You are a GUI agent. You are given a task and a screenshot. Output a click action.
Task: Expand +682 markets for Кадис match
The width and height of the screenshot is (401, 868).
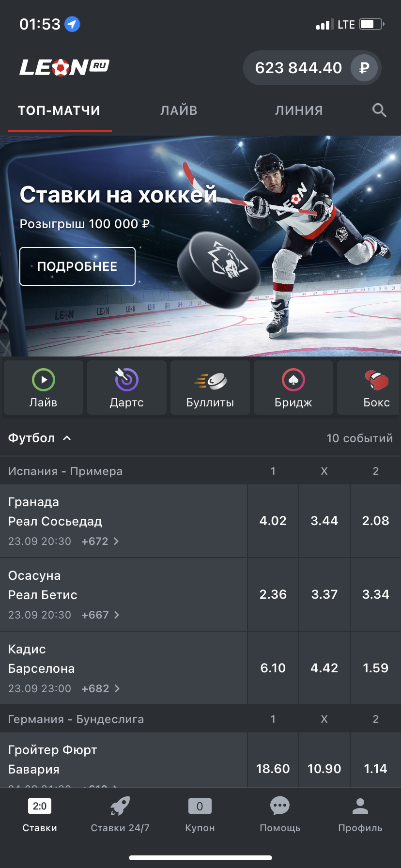(101, 689)
